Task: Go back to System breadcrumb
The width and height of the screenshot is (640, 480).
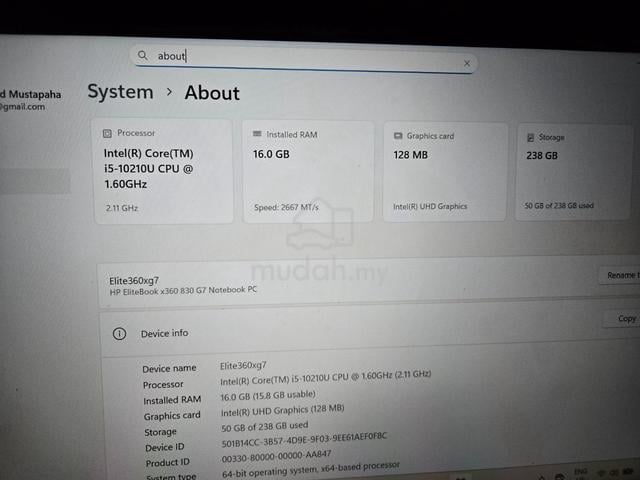Action: (x=120, y=91)
